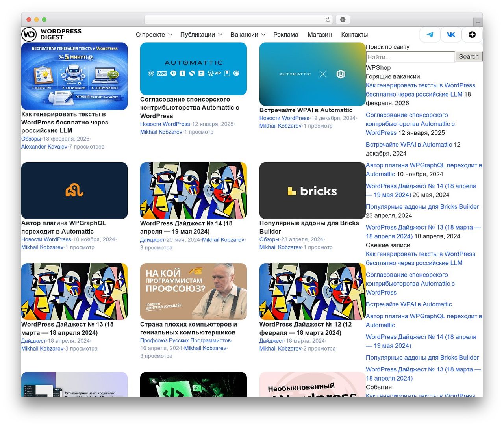Screen dimensions: 504x427
Task: Open article title Встречайте WPAI в Automattic
Action: [306, 110]
